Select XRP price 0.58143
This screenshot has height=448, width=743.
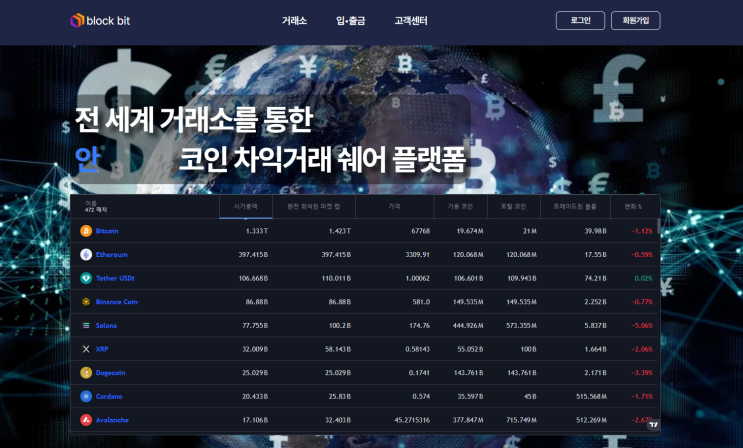click(417, 349)
